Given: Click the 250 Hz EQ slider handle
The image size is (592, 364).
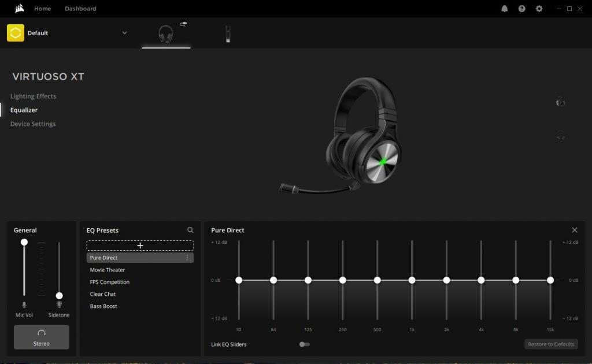Looking at the screenshot, I should [x=342, y=280].
